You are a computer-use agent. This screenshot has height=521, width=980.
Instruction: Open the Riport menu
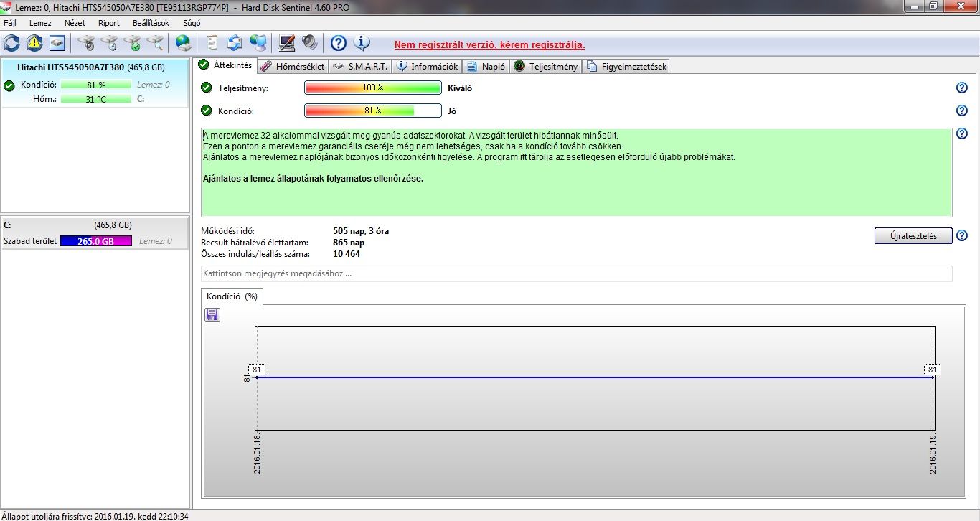pos(109,23)
